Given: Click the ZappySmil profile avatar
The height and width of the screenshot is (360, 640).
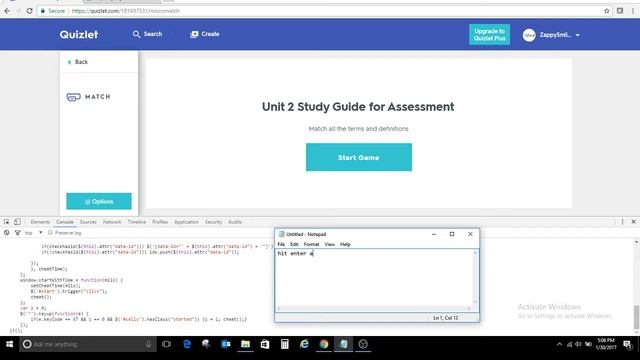Looking at the screenshot, I should (x=529, y=35).
